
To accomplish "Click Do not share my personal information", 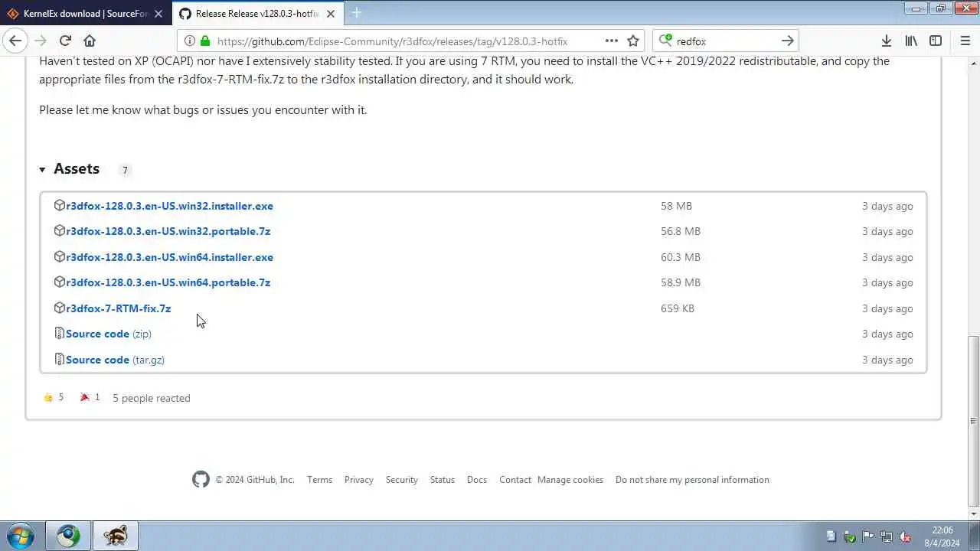I will 692,480.
